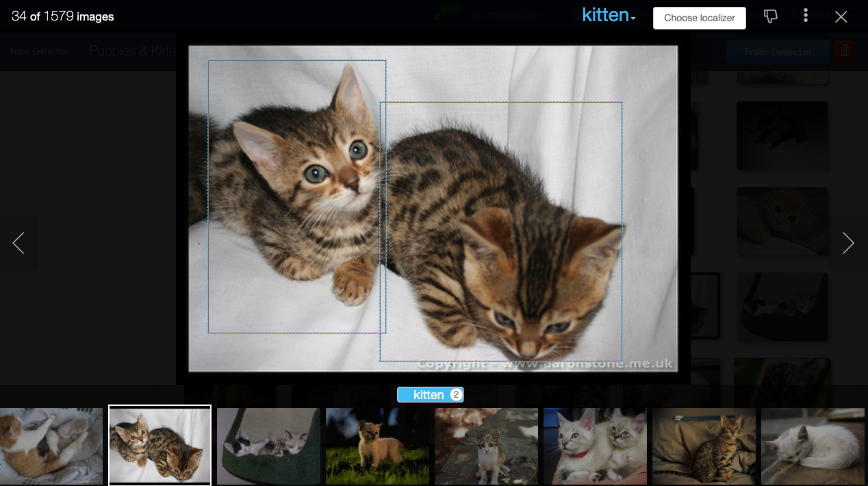Click the red trash delete icon behind overlay
Screen dimensions: 868x486
pos(845,51)
